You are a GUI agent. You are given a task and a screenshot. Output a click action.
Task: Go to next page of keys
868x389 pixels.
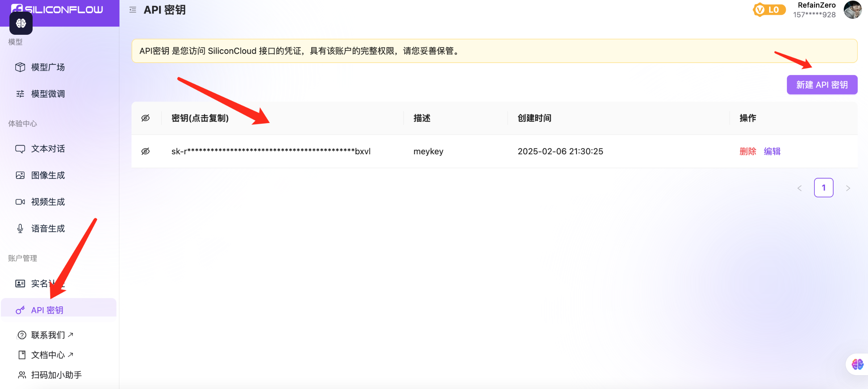coord(848,188)
